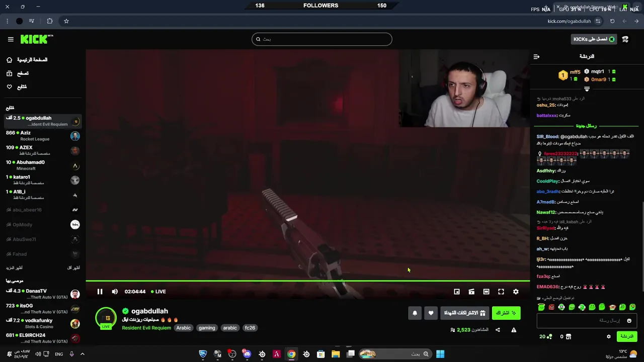Mute the stream volume speaker icon
Viewport: 644px width, 362px height.
[115, 292]
